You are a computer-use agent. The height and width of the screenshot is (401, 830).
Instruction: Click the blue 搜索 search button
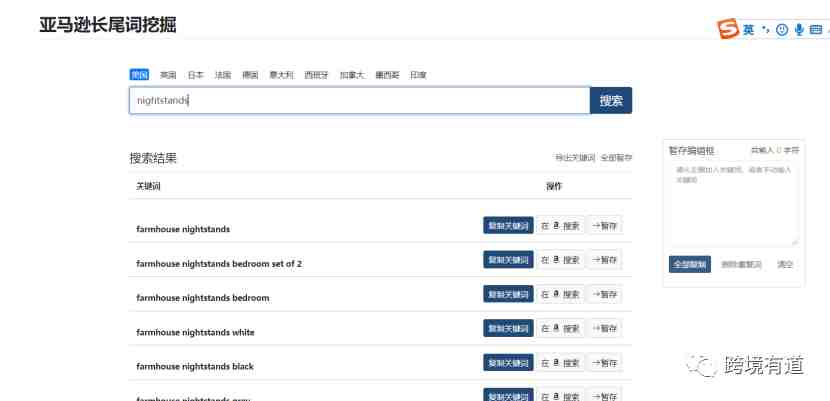(611, 101)
